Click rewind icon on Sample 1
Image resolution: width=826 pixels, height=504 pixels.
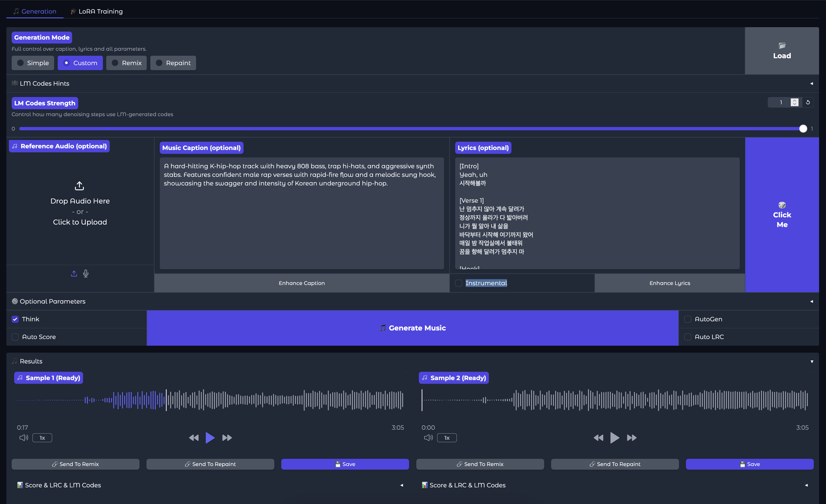(194, 438)
